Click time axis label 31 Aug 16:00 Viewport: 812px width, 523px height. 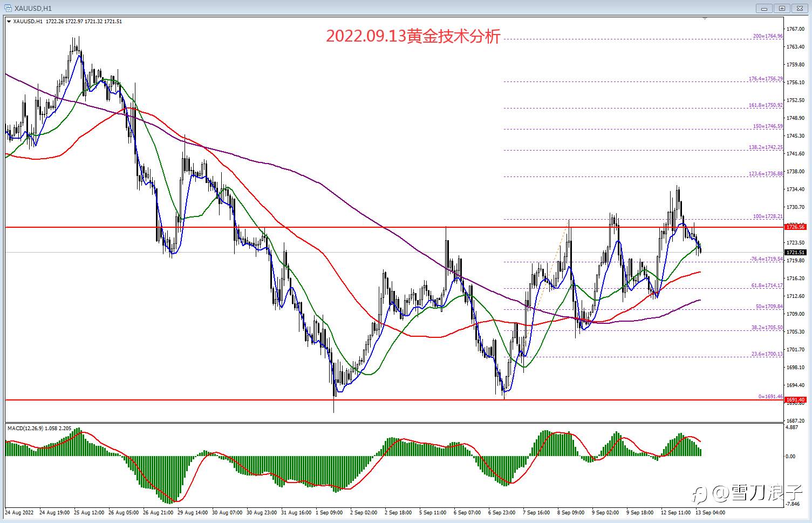tap(296, 512)
